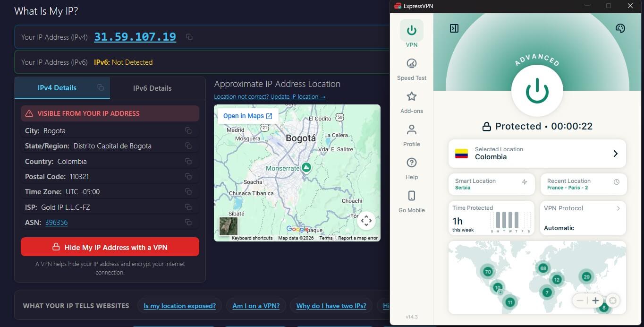The width and height of the screenshot is (644, 327).
Task: Click the 7 servers cluster on map
Action: coord(547,293)
